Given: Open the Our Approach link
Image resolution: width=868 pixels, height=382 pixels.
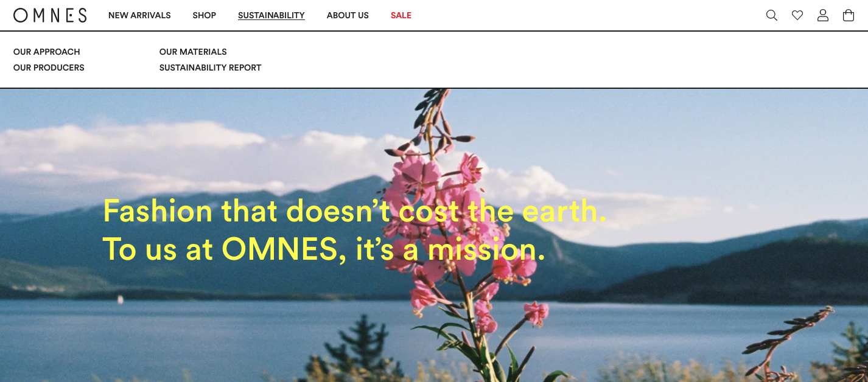Looking at the screenshot, I should [x=47, y=52].
